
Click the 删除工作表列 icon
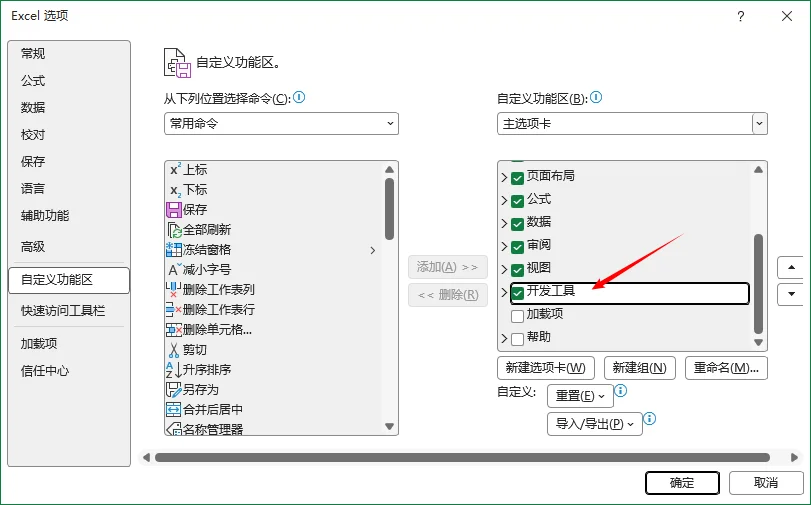pyautogui.click(x=174, y=290)
